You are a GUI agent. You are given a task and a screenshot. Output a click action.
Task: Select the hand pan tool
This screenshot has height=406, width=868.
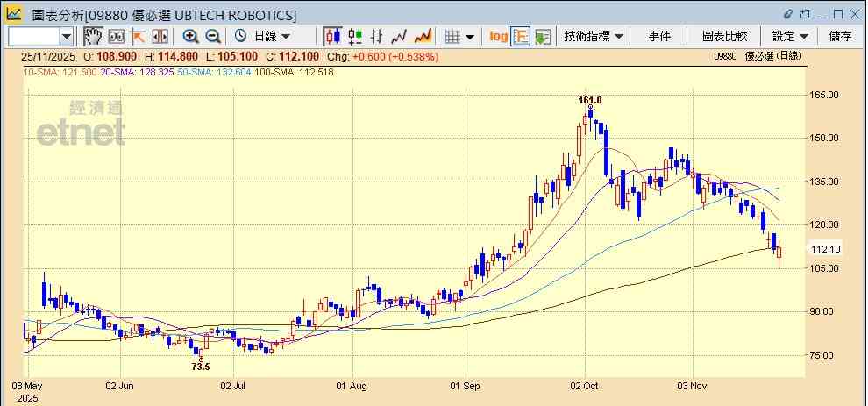tap(93, 36)
